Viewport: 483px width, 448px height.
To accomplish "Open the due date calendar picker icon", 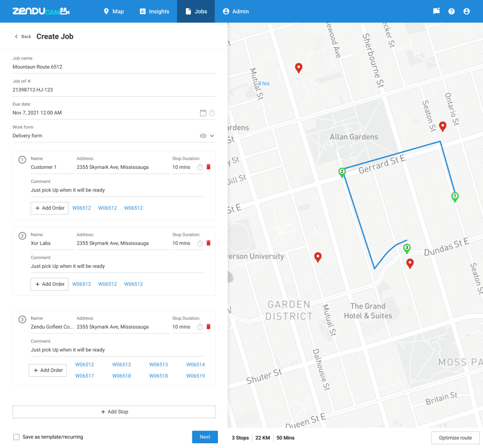I will coord(203,113).
